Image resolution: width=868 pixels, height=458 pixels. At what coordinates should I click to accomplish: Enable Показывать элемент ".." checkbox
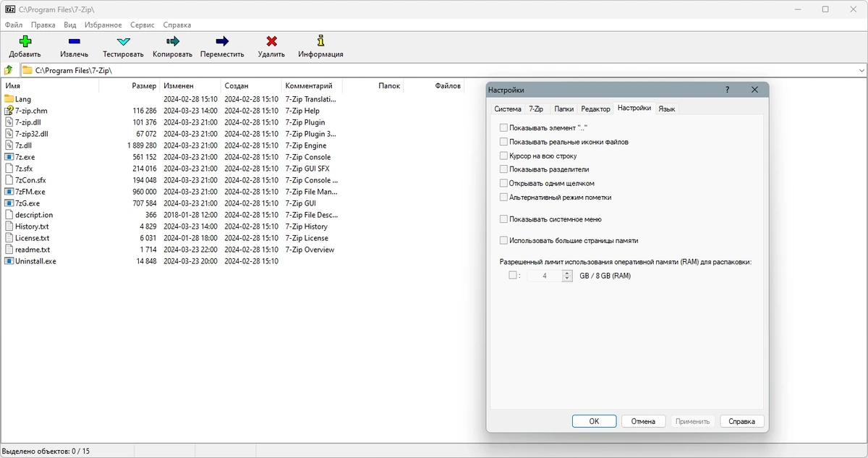click(x=503, y=128)
